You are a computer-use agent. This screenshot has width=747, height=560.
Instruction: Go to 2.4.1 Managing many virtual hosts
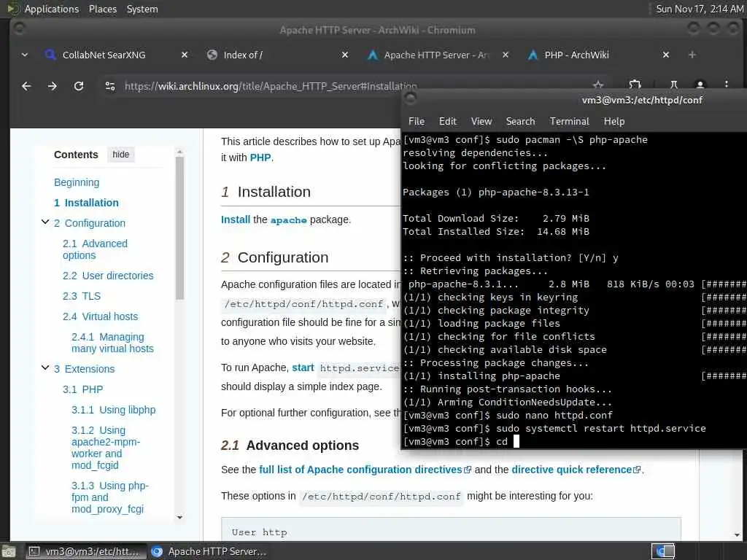click(x=112, y=343)
